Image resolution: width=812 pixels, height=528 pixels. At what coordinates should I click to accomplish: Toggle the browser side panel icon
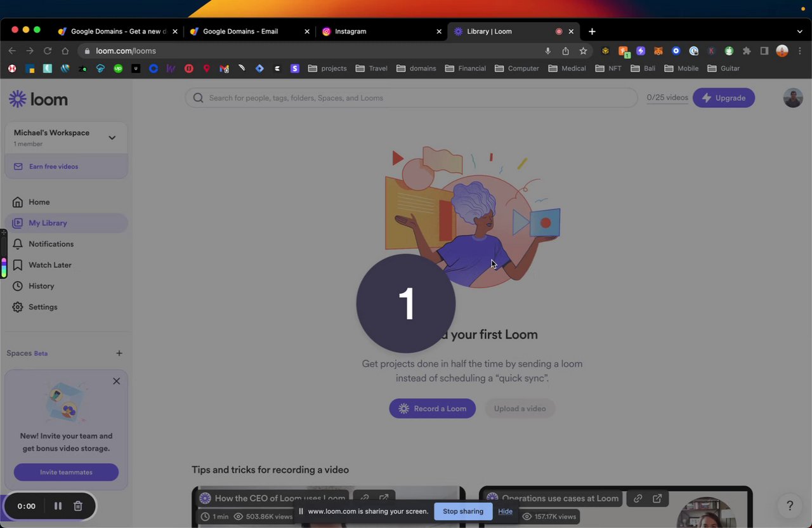[x=764, y=51]
